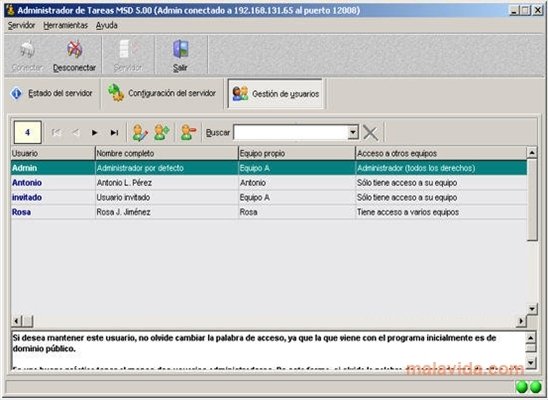
Task: Click the 'Antonio L. Pérez' cell
Action: tap(166, 183)
